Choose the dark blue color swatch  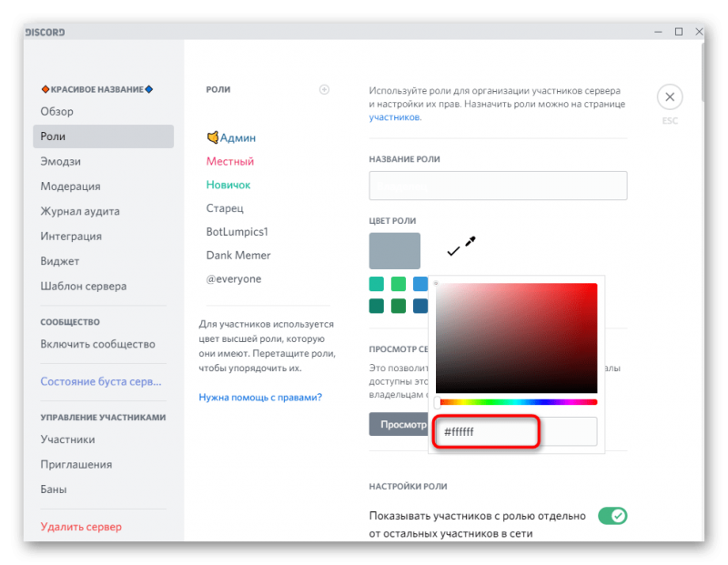tap(420, 306)
